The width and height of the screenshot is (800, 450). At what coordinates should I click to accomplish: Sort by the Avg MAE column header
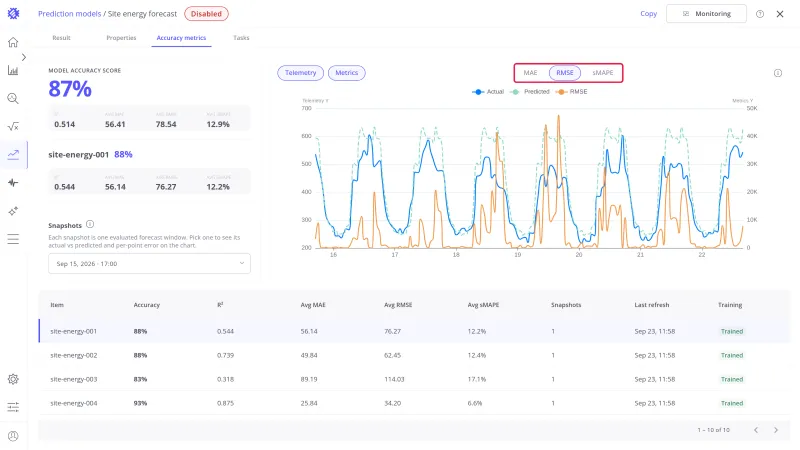(x=313, y=305)
